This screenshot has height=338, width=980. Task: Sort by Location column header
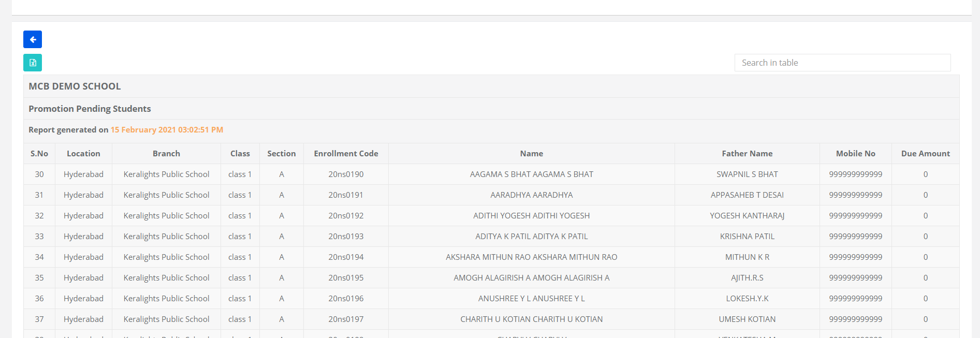[x=83, y=154]
